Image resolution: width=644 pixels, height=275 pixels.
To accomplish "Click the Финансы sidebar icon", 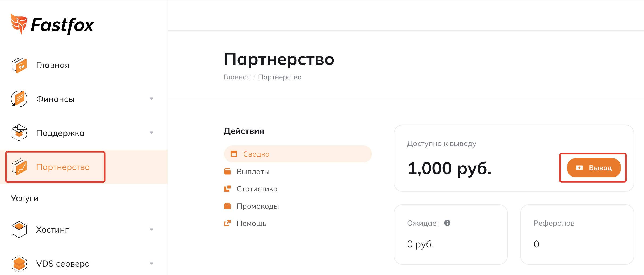I will click(x=19, y=99).
